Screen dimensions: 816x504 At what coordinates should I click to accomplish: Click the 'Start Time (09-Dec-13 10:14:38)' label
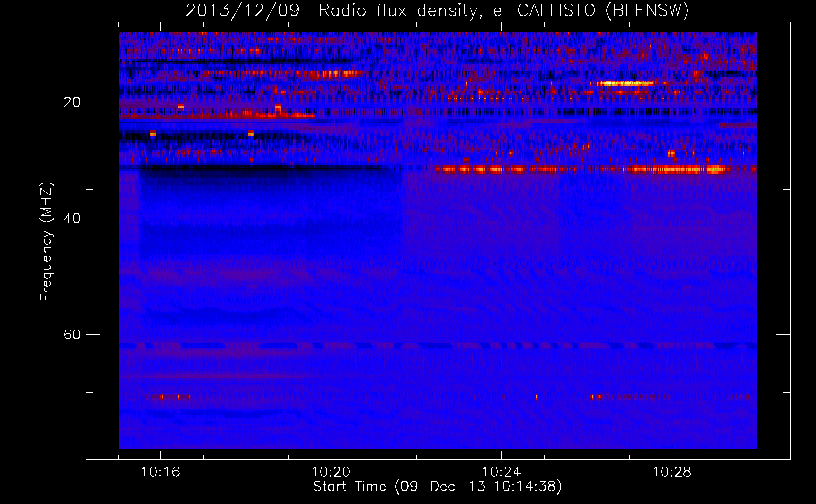pyautogui.click(x=437, y=487)
